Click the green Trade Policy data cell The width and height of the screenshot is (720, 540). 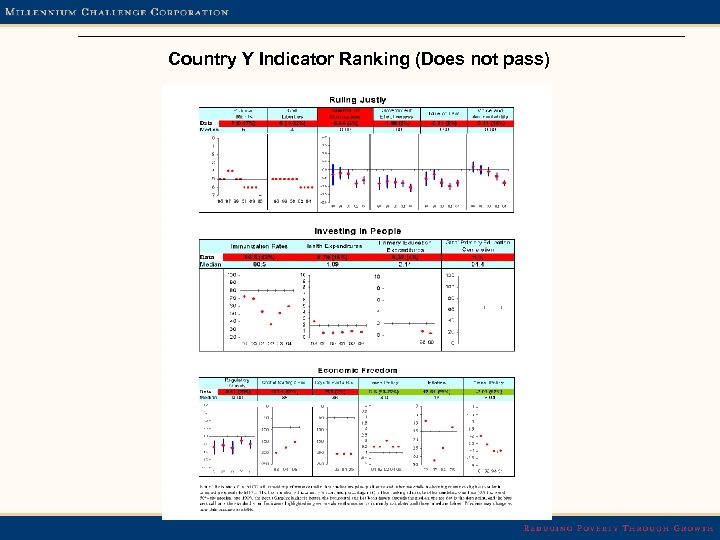(489, 392)
